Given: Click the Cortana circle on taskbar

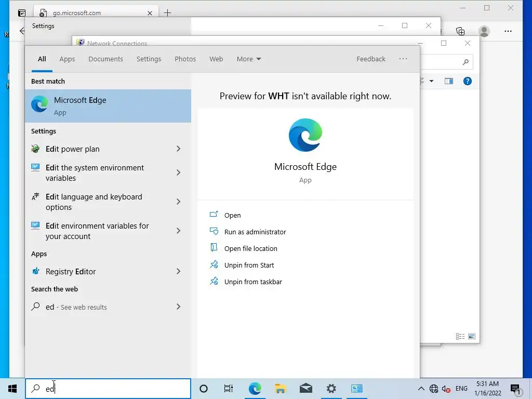Looking at the screenshot, I should (x=204, y=389).
